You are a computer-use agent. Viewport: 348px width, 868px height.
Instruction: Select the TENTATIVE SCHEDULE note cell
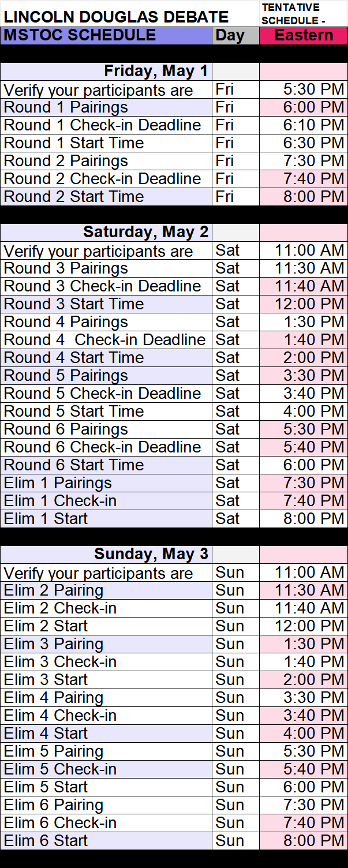(x=304, y=14)
